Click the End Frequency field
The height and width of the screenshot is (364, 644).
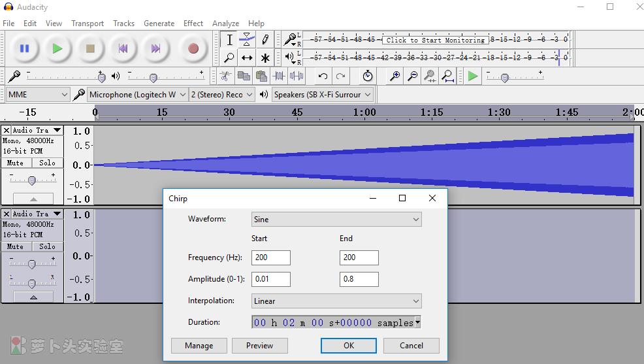point(359,257)
